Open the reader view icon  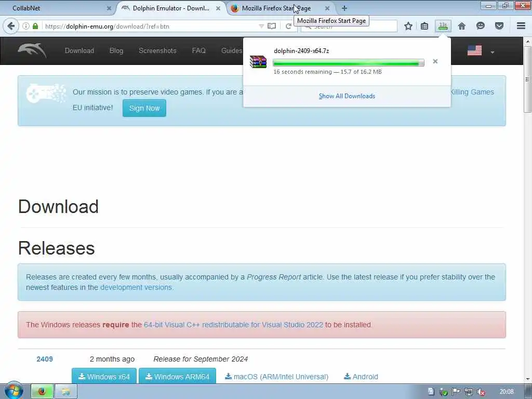pos(271,26)
